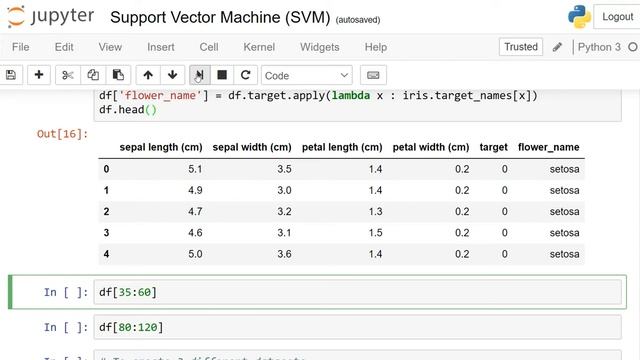Click the 'sepal width (cm)' column header
This screenshot has width=640, height=360.
[x=252, y=147]
